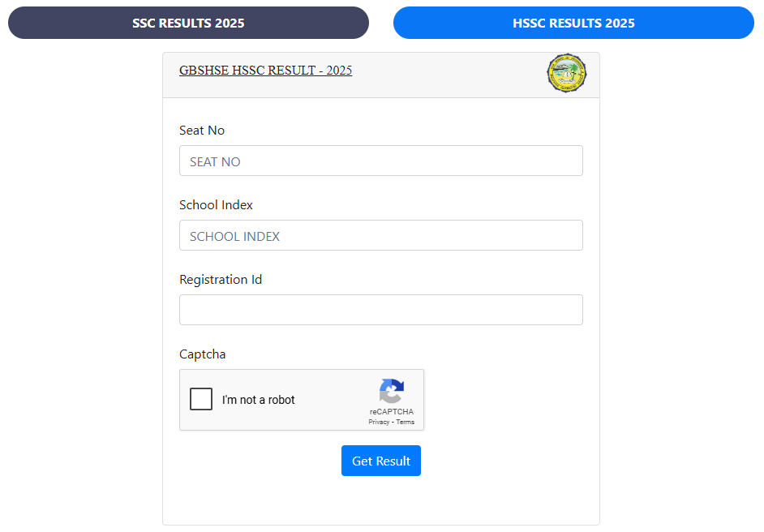764x532 pixels.
Task: Select the reCAPTCHA widget area
Action: (x=302, y=400)
